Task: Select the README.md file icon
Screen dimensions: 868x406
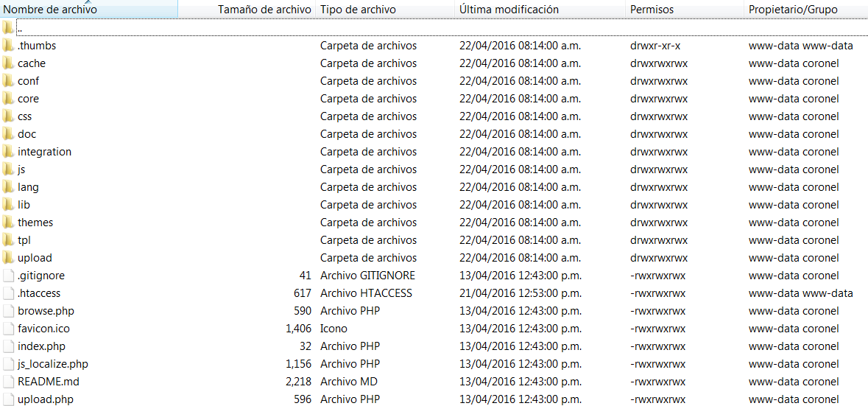Action: [x=8, y=382]
